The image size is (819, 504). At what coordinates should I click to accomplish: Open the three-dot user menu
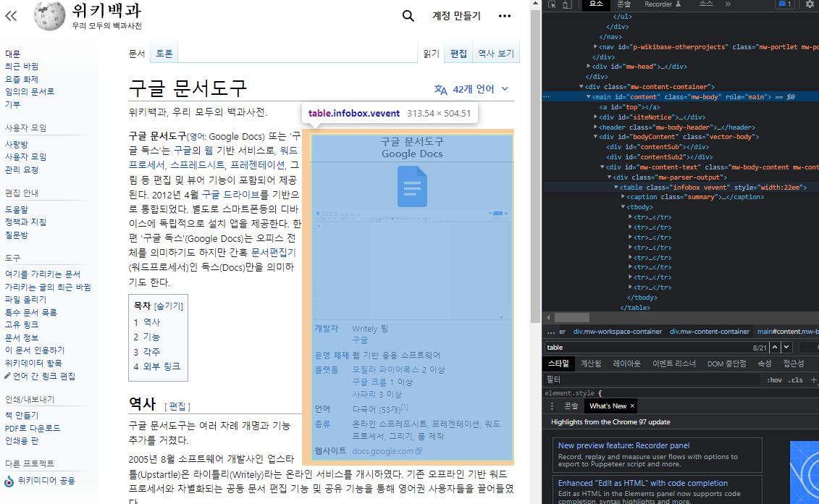pos(505,16)
